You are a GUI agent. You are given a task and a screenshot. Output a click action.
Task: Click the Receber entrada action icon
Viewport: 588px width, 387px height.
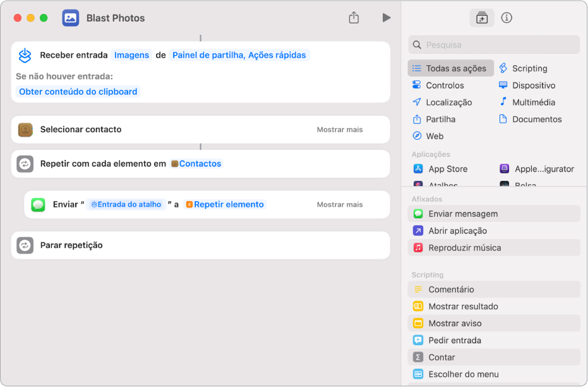(x=25, y=56)
